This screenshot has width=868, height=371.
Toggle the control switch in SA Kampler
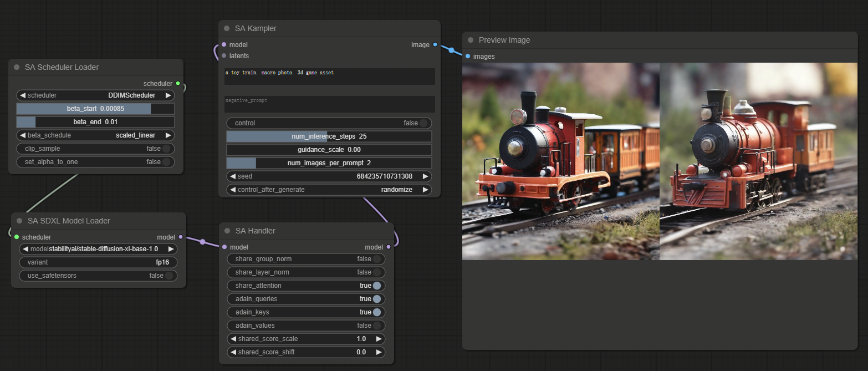tap(329, 123)
